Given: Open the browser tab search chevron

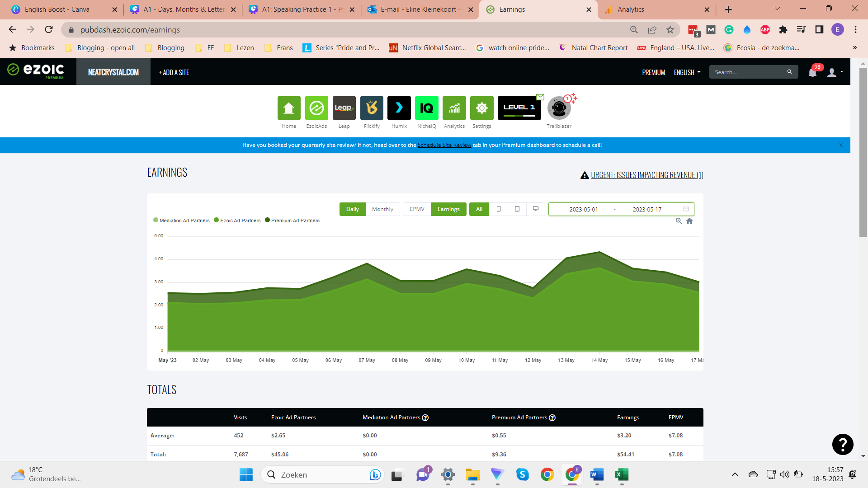Looking at the screenshot, I should [x=777, y=9].
